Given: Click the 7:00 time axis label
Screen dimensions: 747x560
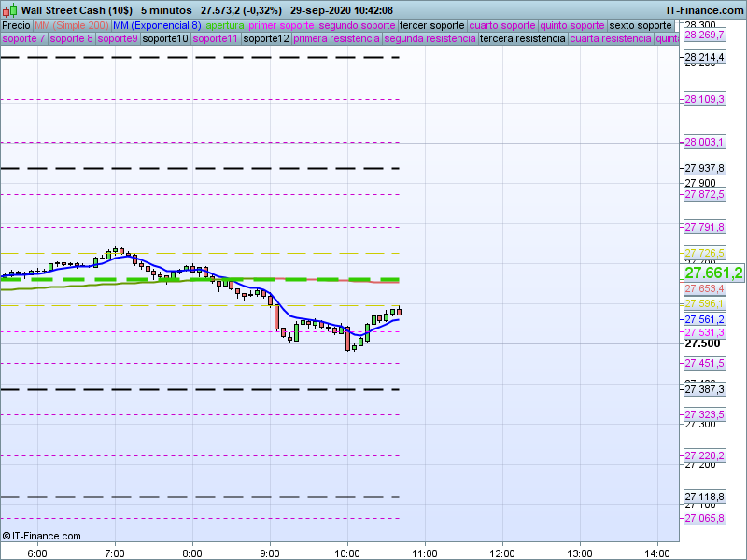Looking at the screenshot, I should (115, 553).
